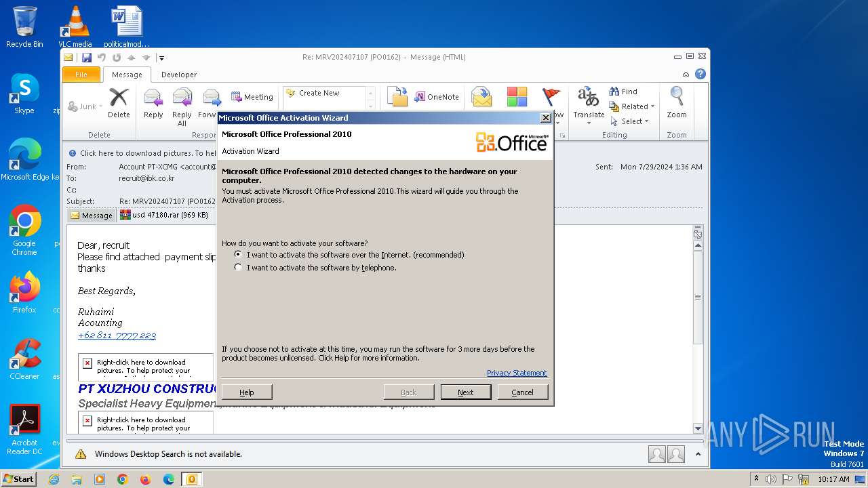
Task: Click Next in the Activation Wizard
Action: pyautogui.click(x=466, y=392)
